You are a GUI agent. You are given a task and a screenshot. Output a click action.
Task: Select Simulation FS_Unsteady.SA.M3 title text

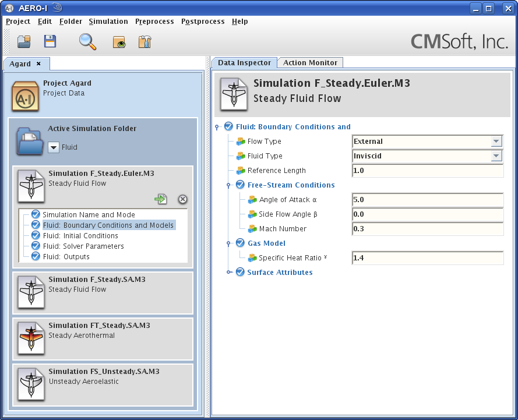click(x=104, y=372)
